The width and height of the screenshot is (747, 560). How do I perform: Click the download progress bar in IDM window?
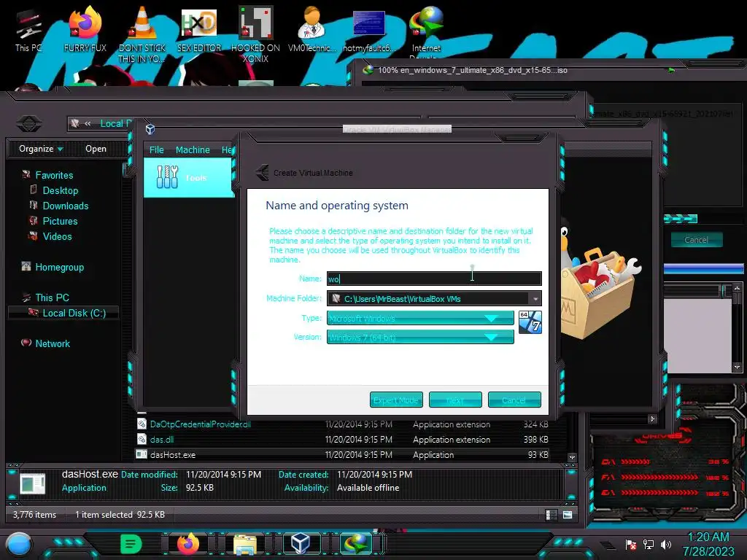pyautogui.click(x=681, y=219)
